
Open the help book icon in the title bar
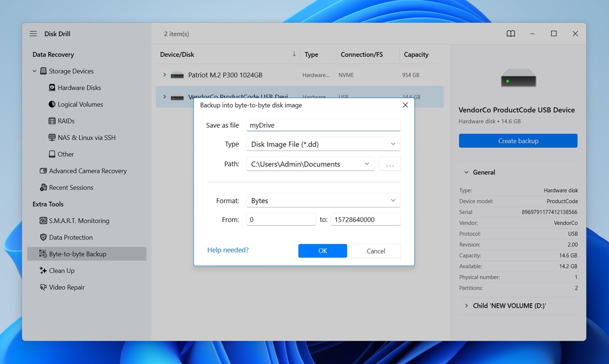(x=510, y=33)
